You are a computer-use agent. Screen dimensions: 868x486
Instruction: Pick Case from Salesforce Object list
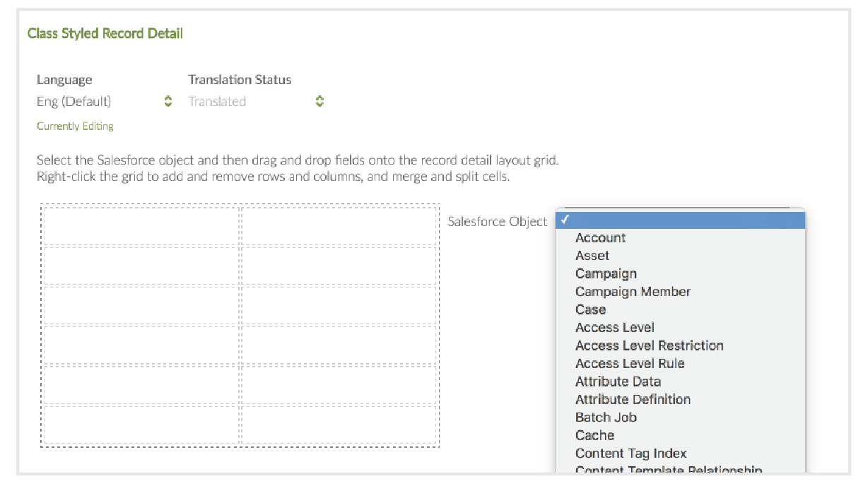tap(590, 309)
